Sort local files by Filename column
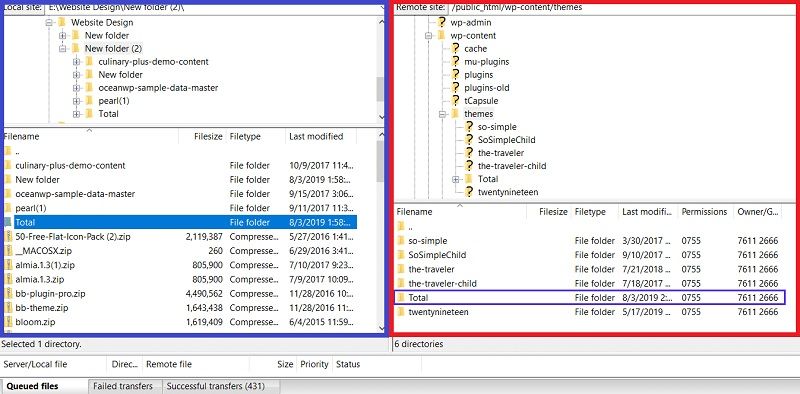Image resolution: width=800 pixels, height=394 pixels. coord(91,137)
